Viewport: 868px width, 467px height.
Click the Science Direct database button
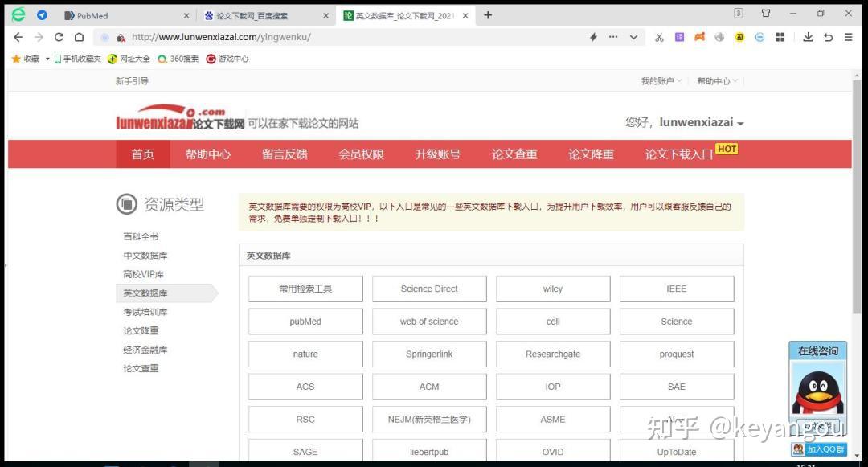coord(428,288)
